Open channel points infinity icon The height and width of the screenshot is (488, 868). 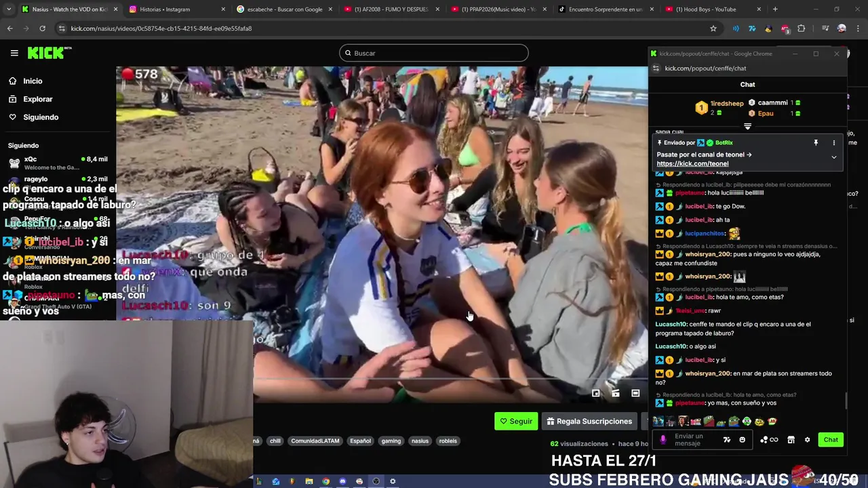click(769, 440)
